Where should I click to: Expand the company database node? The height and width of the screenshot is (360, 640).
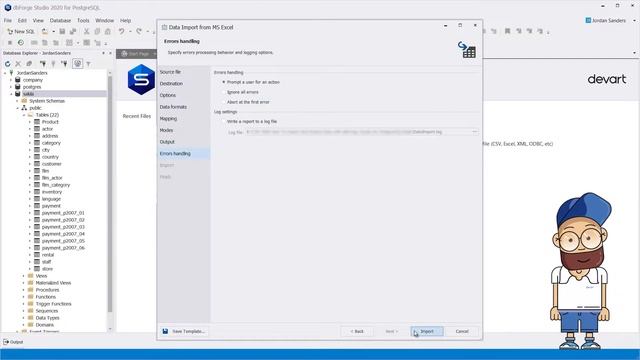[11, 80]
